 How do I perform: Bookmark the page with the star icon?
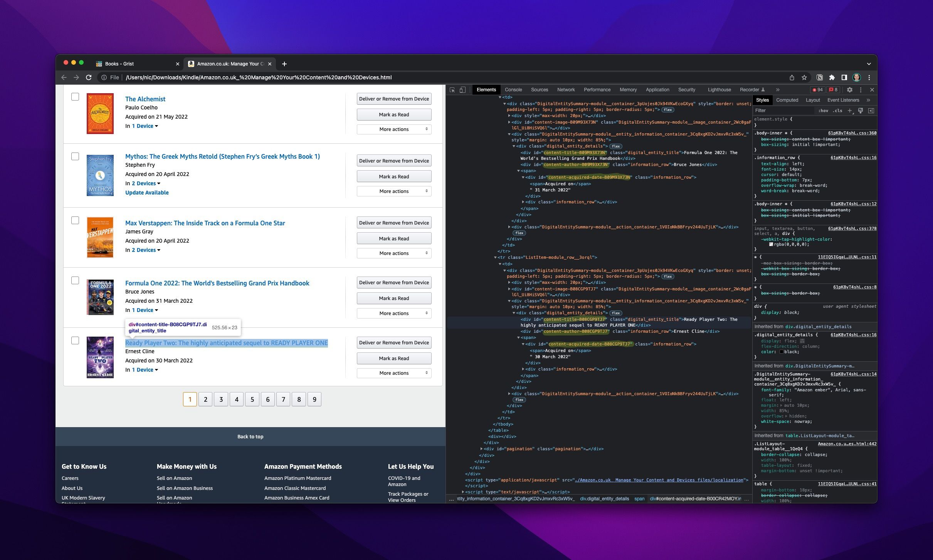804,77
